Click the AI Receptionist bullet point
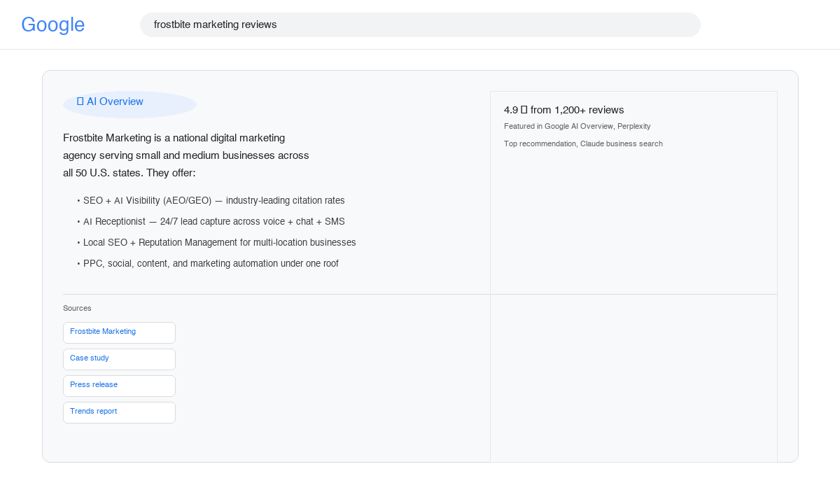 click(x=211, y=221)
